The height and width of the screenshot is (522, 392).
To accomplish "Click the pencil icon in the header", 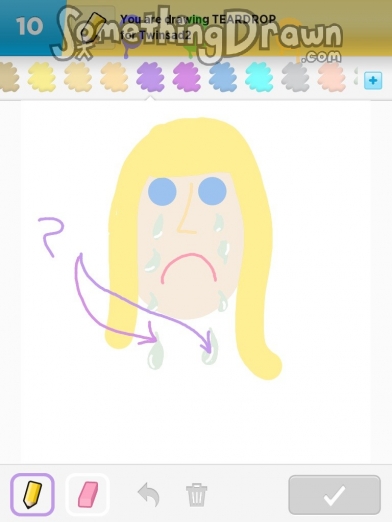I will coord(94,27).
